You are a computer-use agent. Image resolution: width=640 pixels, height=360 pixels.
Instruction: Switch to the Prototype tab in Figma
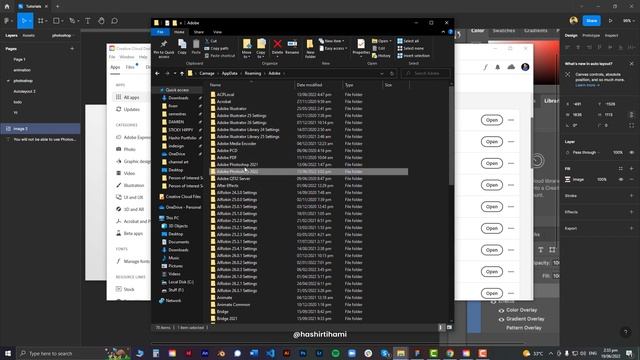(591, 36)
